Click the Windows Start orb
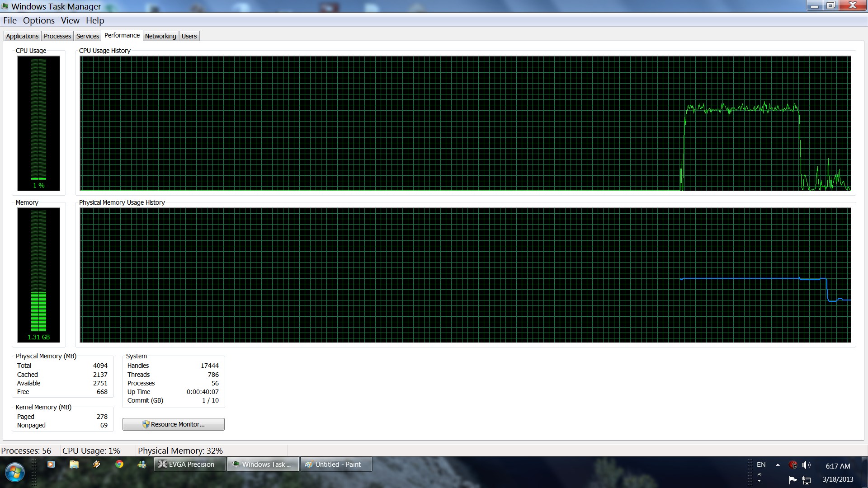 [x=14, y=473]
